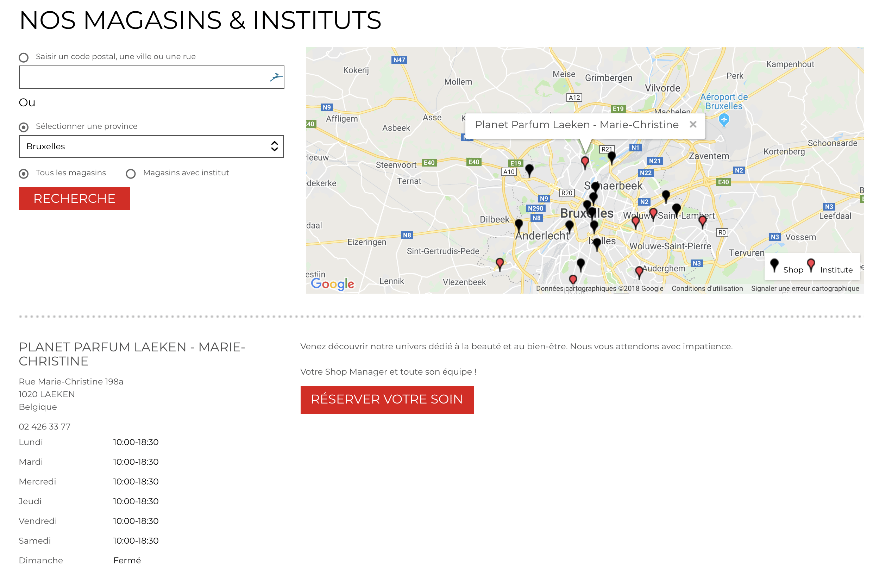Viewport: 892px width, 588px height.
Task: Click the red institute marker beside Auderghem
Action: click(x=639, y=273)
